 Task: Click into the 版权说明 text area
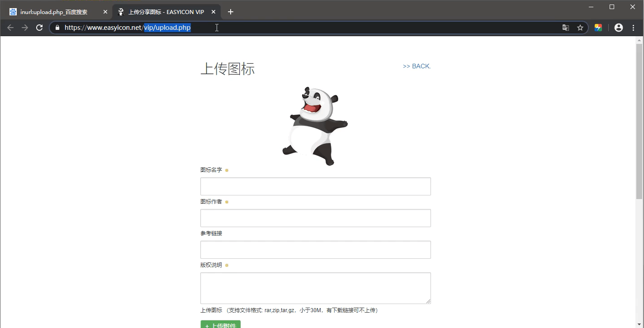point(316,288)
